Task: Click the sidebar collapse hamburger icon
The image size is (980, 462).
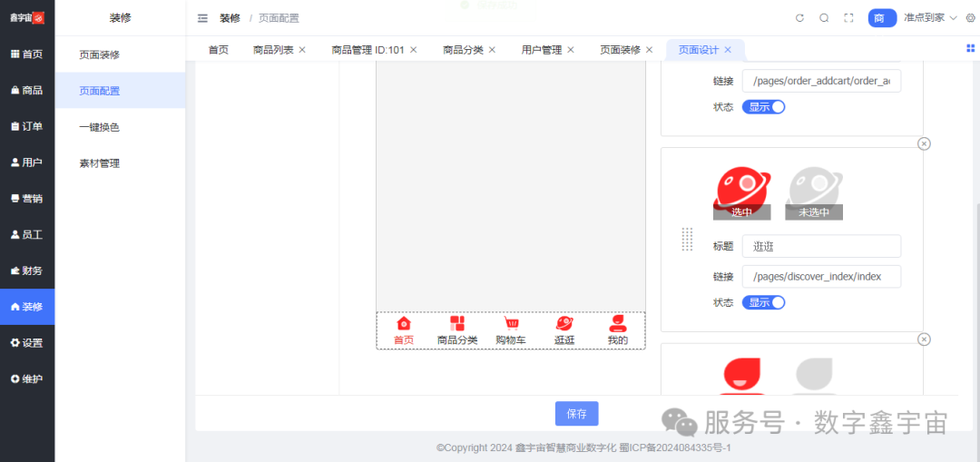Action: click(x=202, y=19)
